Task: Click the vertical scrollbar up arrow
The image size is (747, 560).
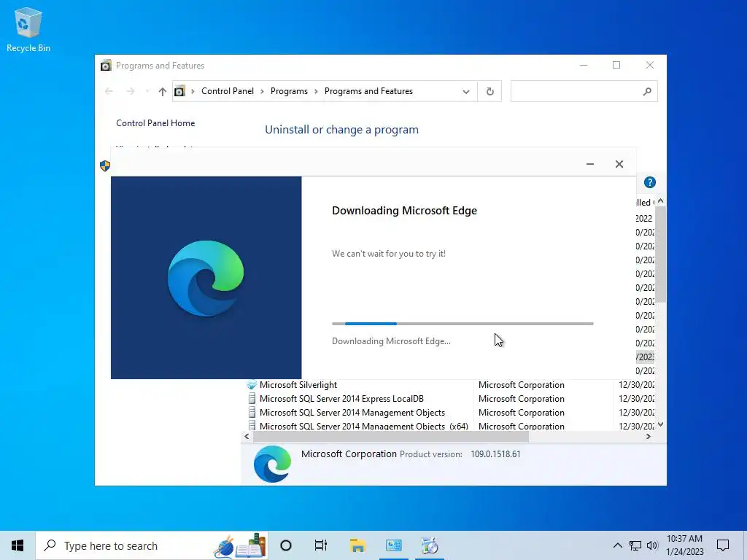Action: click(x=660, y=201)
